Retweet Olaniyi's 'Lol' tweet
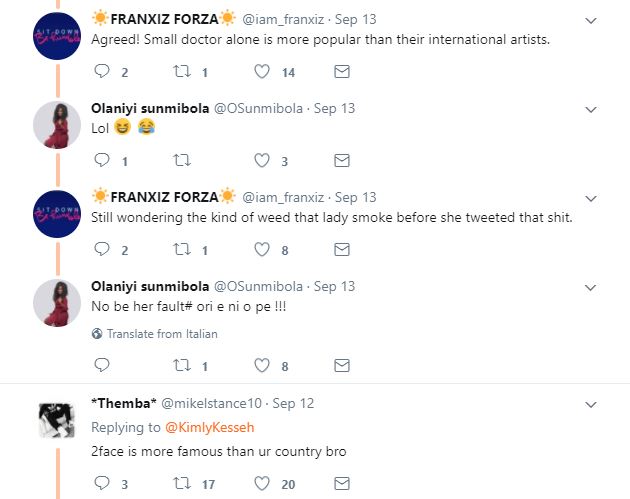Screen dimensions: 630x499 click(181, 160)
